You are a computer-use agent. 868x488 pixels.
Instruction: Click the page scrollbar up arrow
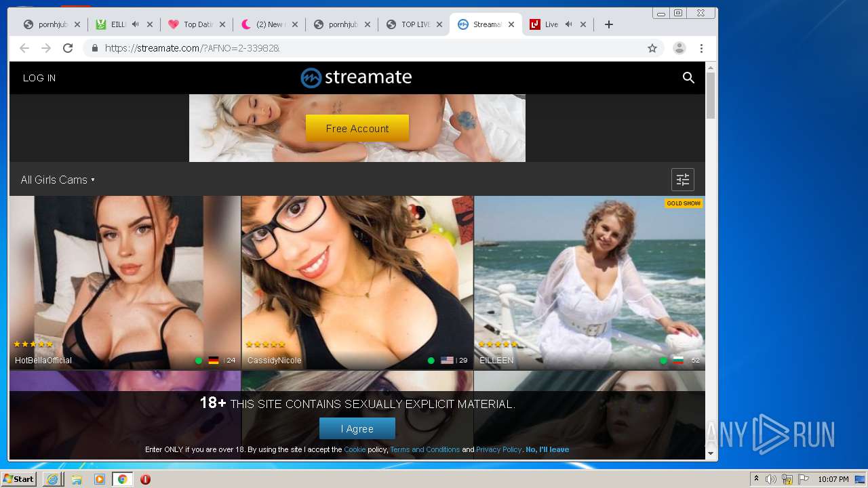coord(711,67)
